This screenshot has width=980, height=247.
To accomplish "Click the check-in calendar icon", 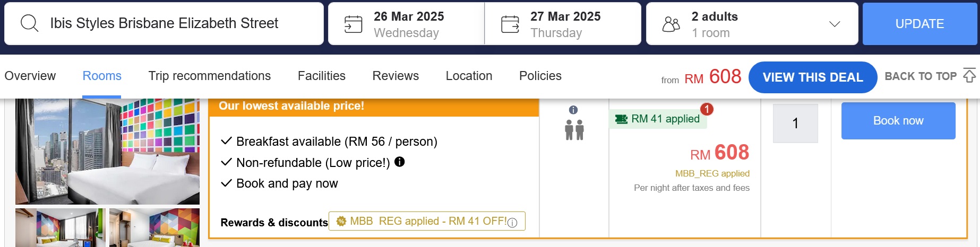I will pyautogui.click(x=353, y=24).
